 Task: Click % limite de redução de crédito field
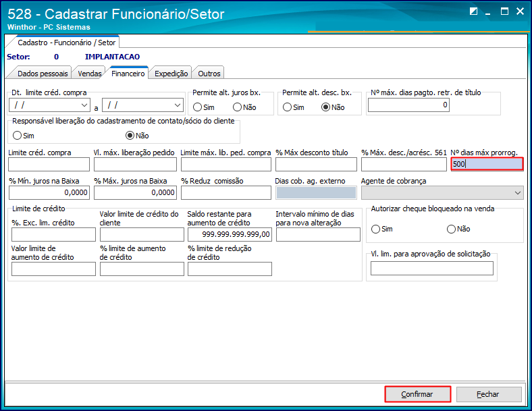coord(230,269)
